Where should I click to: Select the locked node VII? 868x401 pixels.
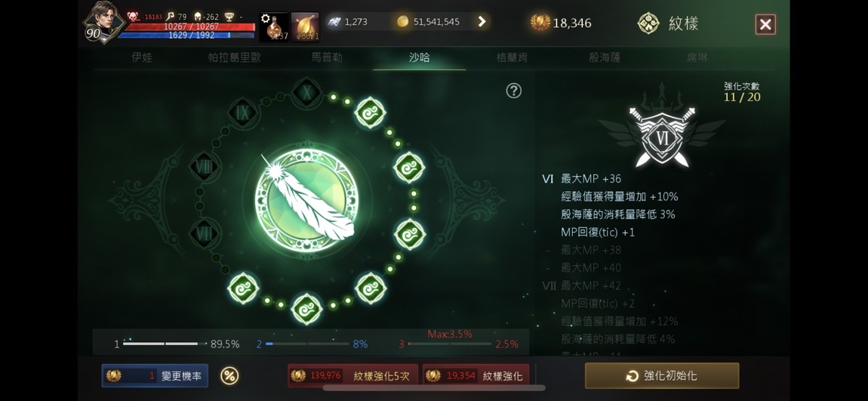coord(205,234)
